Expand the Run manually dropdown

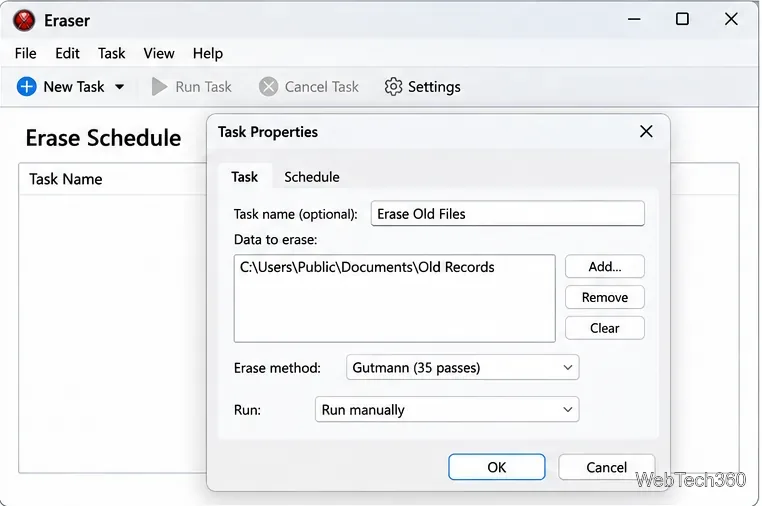click(x=447, y=409)
